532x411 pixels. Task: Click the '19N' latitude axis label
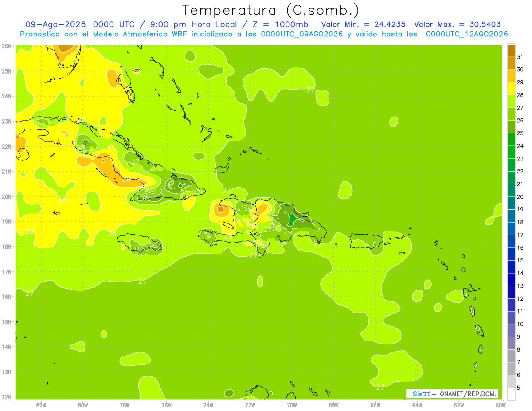7,221
